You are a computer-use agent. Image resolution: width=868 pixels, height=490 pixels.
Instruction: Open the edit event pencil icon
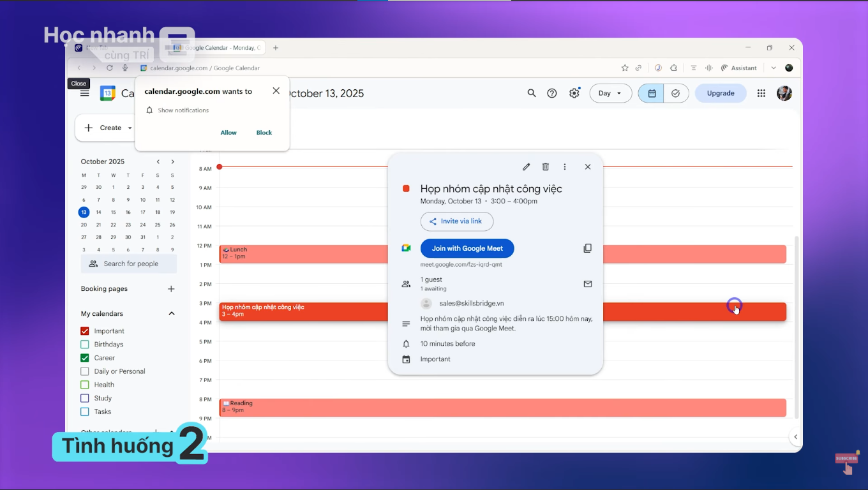[526, 167]
